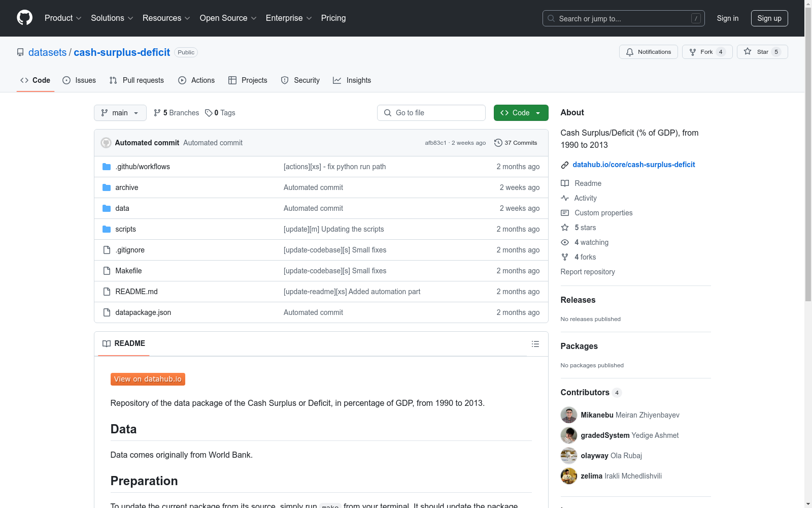Screen dimensions: 812x508
Task: Expand the Resources menu
Action: point(166,18)
